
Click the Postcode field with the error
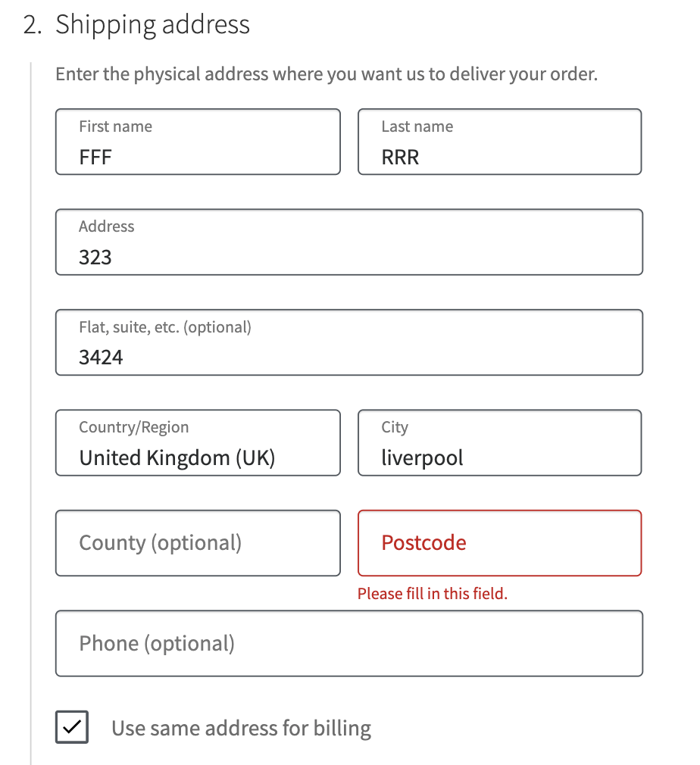499,542
